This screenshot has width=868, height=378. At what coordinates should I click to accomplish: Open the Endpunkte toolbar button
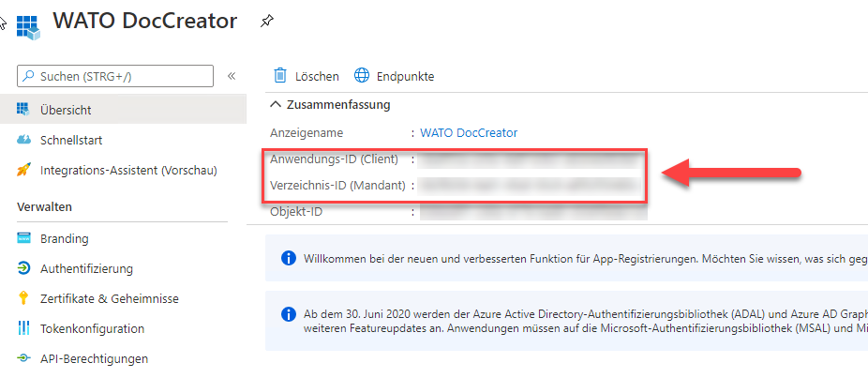pyautogui.click(x=395, y=75)
